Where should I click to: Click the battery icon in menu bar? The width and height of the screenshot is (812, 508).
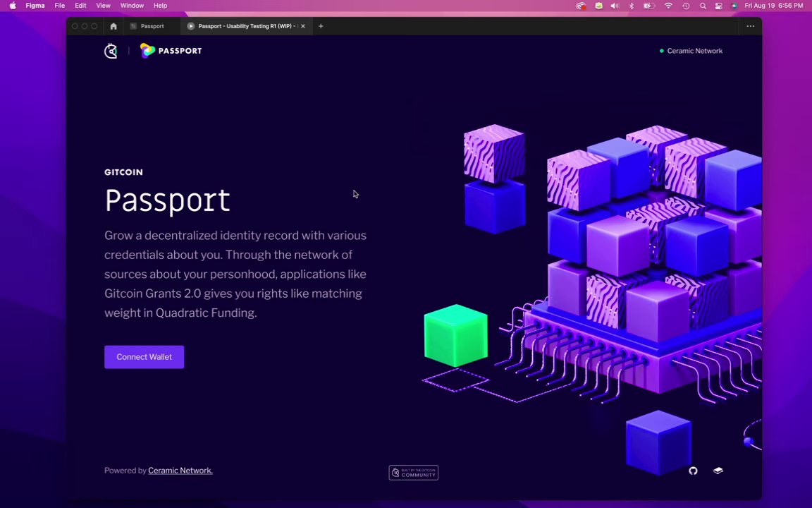(x=649, y=6)
